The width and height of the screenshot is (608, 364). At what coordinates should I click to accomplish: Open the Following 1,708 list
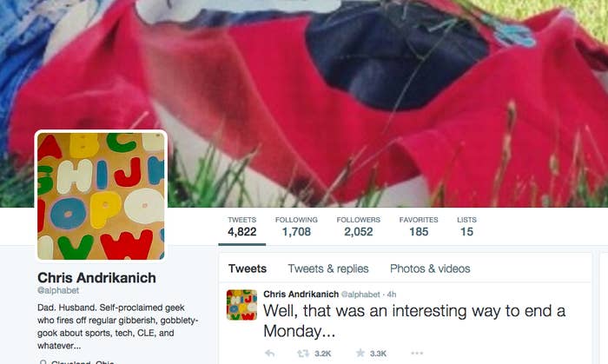click(x=296, y=227)
